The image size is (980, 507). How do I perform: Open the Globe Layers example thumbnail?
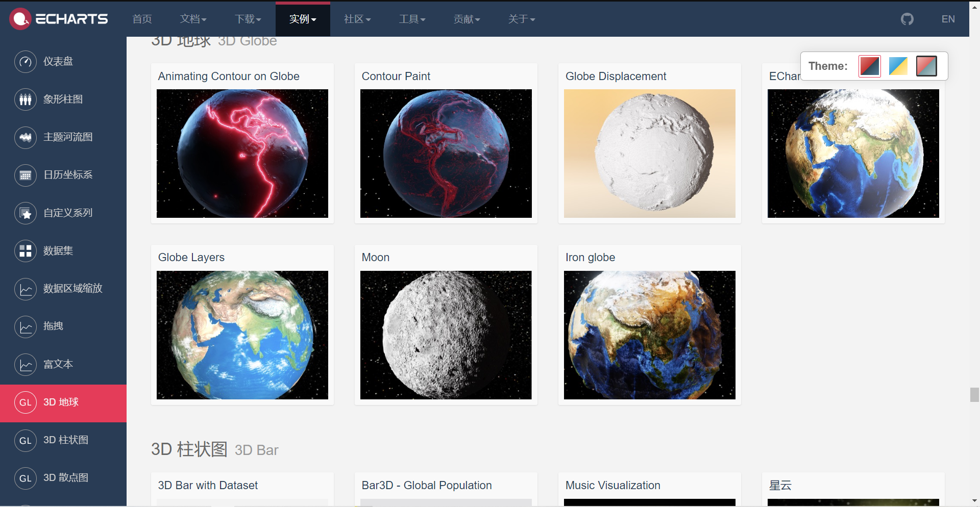coord(242,335)
